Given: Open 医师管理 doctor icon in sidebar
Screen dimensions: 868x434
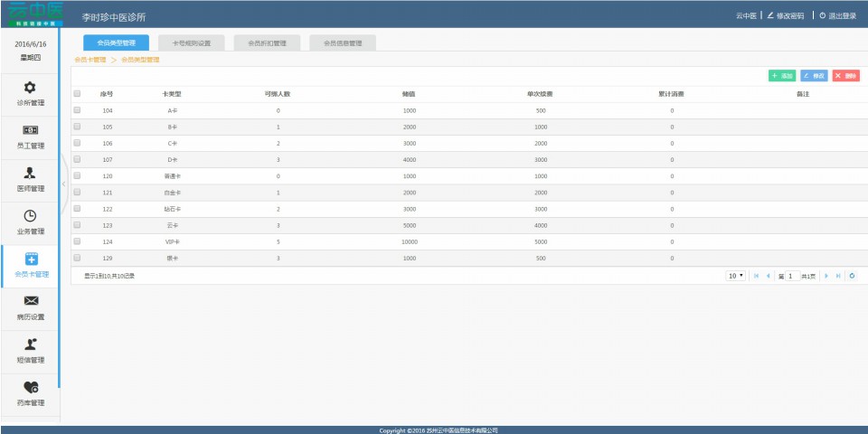Looking at the screenshot, I should 30,174.
